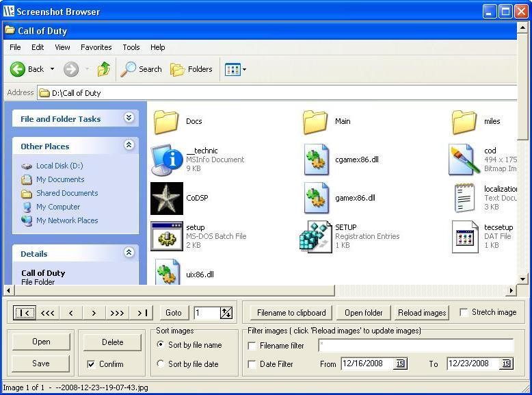This screenshot has width=532, height=395.
Task: Select the uix86.dll file icon
Action: coord(168,272)
